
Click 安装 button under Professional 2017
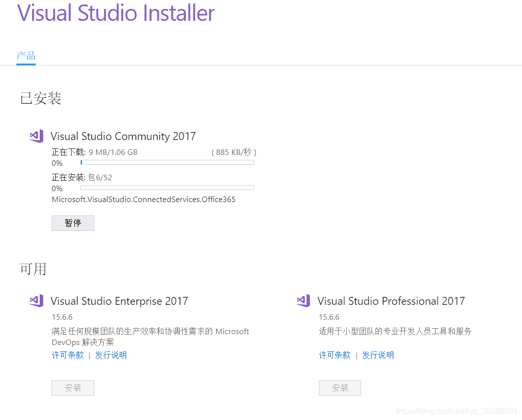click(340, 388)
